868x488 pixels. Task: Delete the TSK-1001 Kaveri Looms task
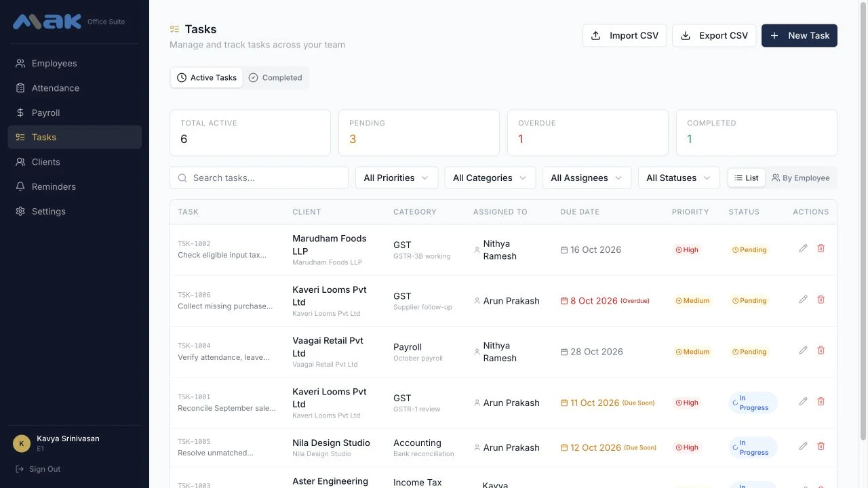pyautogui.click(x=821, y=402)
